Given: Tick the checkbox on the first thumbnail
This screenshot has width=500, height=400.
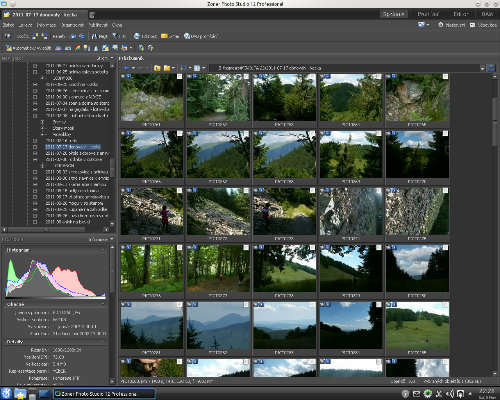Looking at the screenshot, I should 179,77.
